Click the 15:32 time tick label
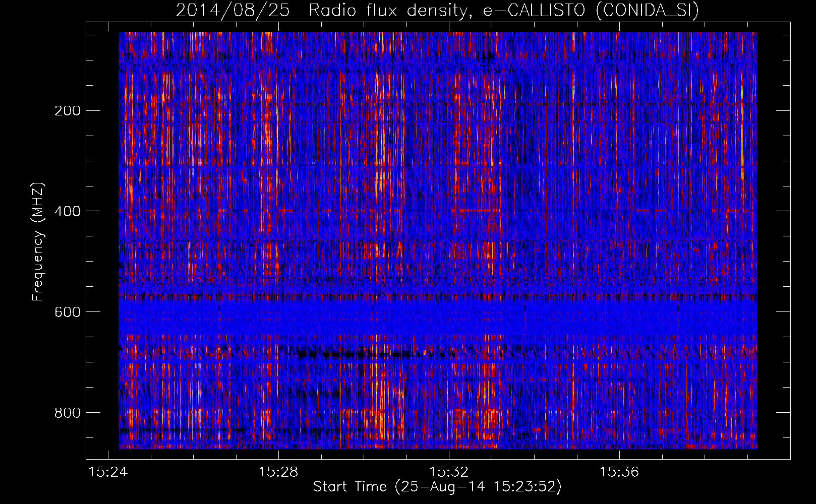Viewport: 816px width, 504px height. (449, 472)
